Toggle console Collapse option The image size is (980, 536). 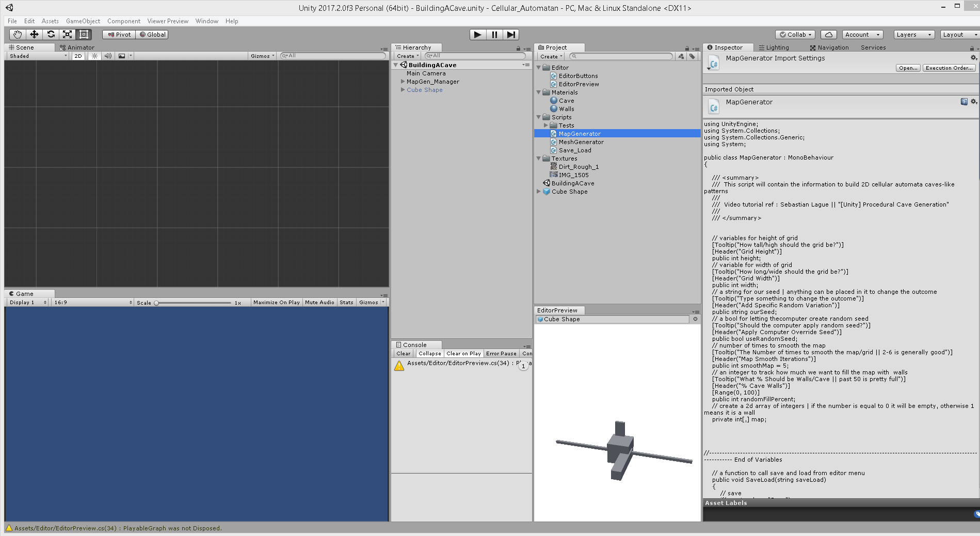pyautogui.click(x=429, y=354)
